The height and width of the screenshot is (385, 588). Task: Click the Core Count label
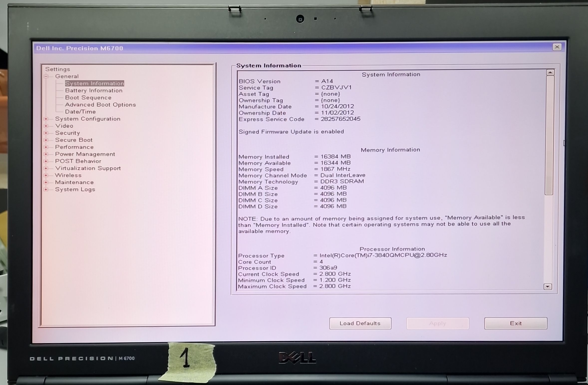254,262
